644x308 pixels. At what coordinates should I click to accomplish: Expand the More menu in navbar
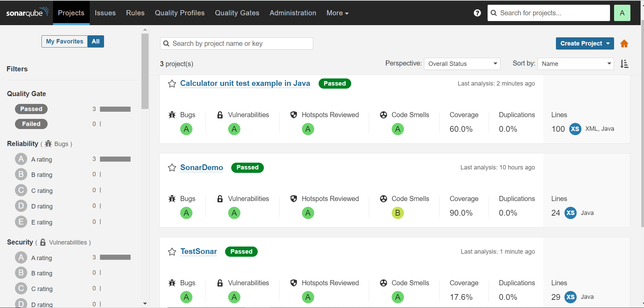[x=337, y=13]
